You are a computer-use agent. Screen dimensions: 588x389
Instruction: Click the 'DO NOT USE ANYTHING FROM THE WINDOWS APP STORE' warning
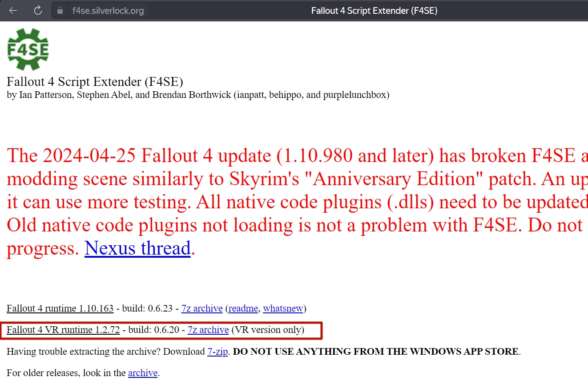(376, 352)
